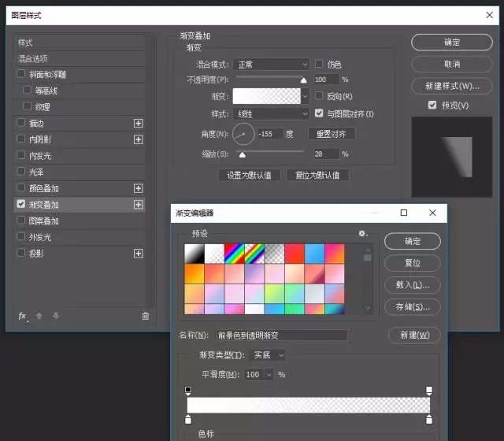Click the fx icon at bottom of styles list

pos(22,316)
